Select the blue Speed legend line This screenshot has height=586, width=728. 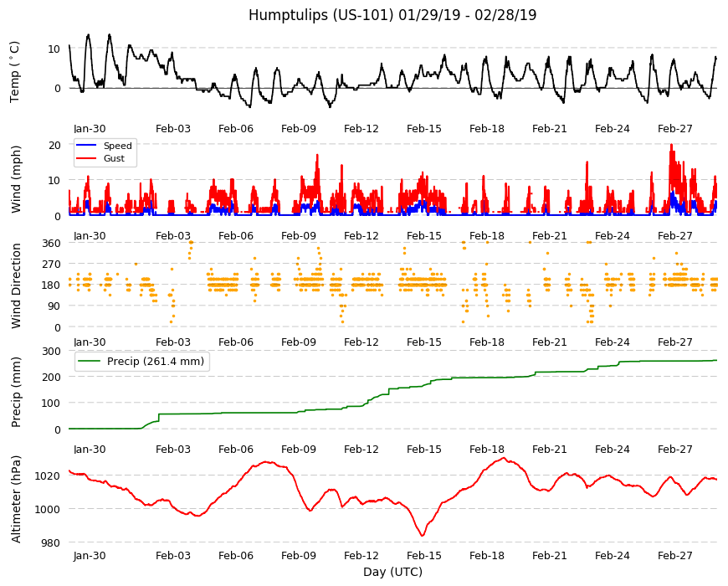point(86,146)
